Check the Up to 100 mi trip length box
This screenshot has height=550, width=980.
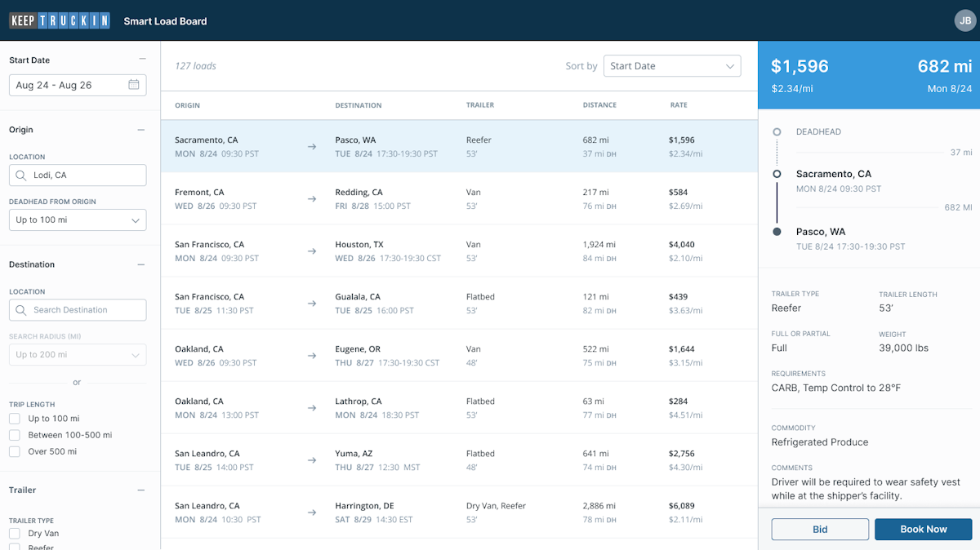tap(14, 418)
